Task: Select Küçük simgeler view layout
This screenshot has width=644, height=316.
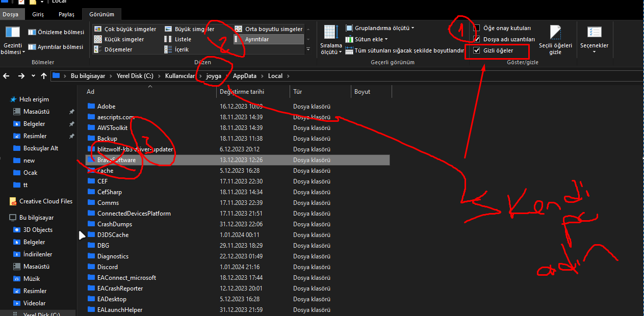Action: click(x=119, y=39)
